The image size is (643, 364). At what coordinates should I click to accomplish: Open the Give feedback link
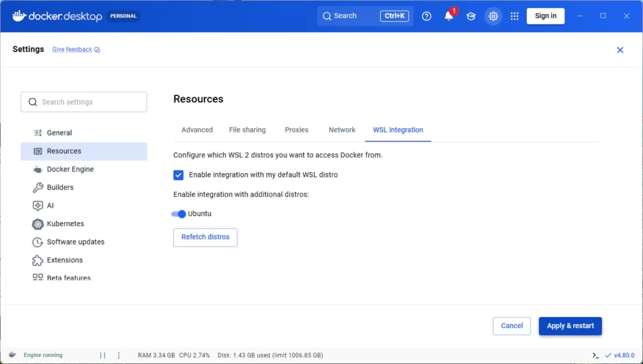pos(72,50)
